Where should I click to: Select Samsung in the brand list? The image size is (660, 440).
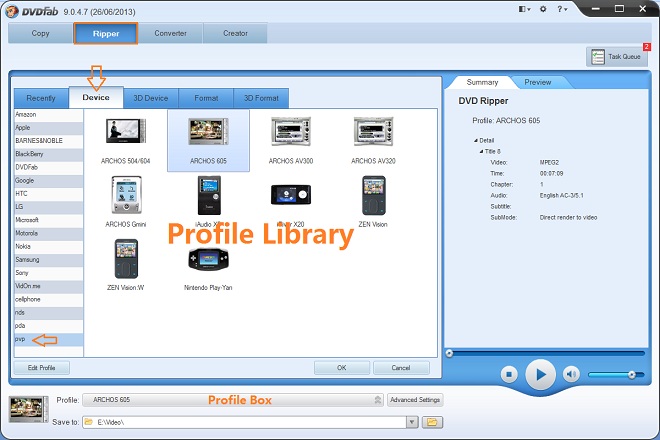(48, 259)
